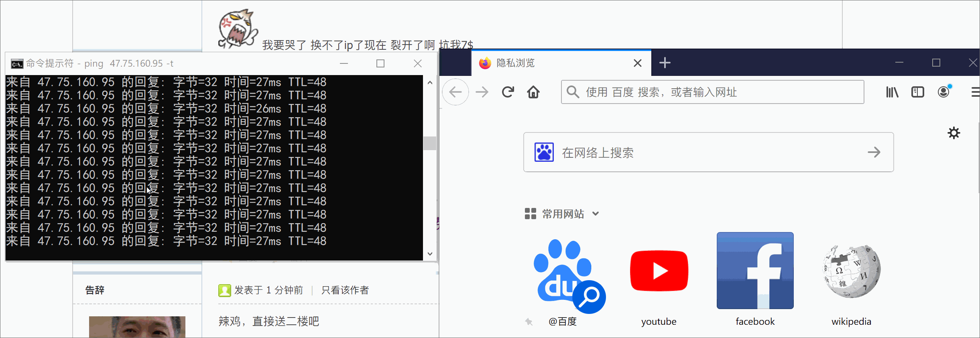Image resolution: width=980 pixels, height=338 pixels.
Task: Open the 告辞 user profile link
Action: coord(95,290)
